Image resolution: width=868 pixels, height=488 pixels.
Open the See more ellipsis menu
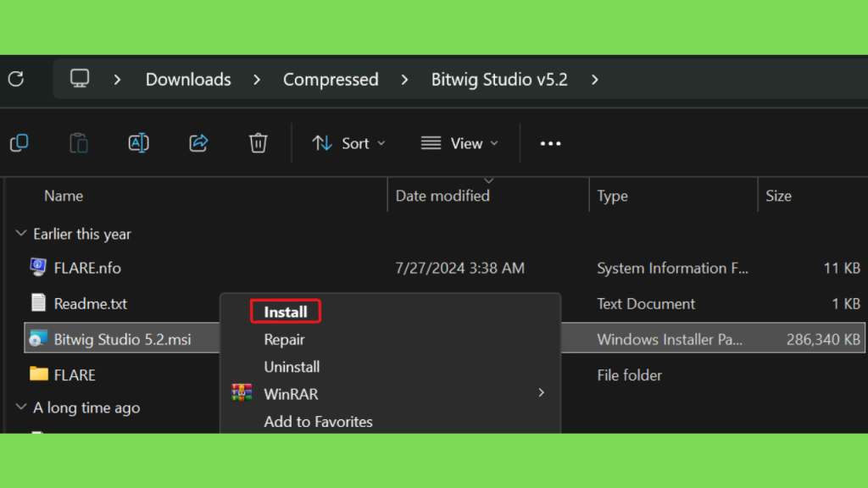(x=550, y=143)
